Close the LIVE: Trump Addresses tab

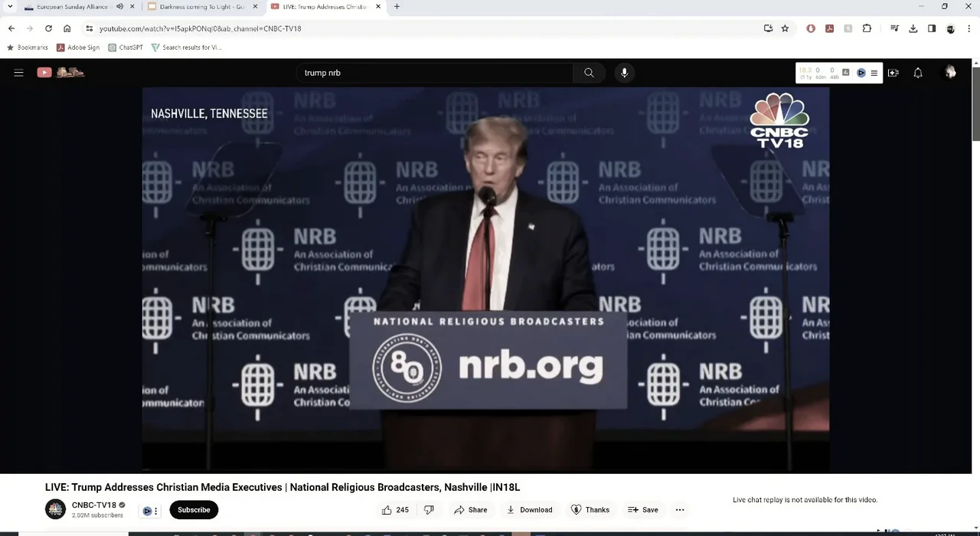click(x=378, y=7)
